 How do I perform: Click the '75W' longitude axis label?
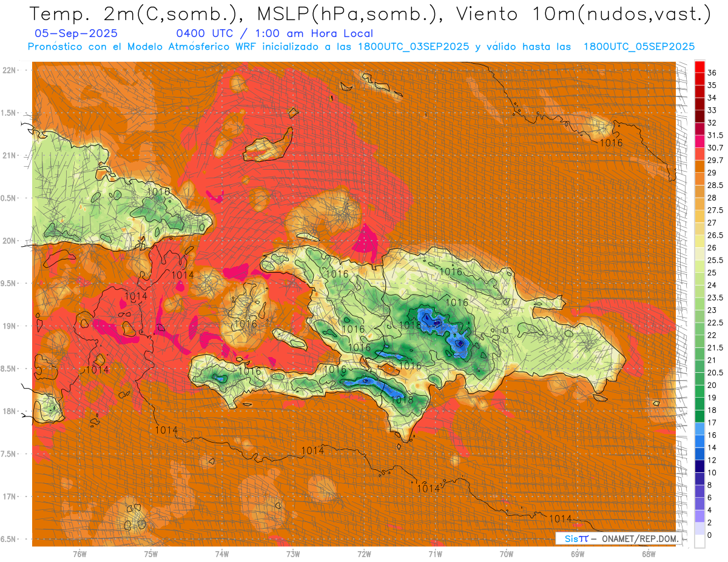[150, 554]
